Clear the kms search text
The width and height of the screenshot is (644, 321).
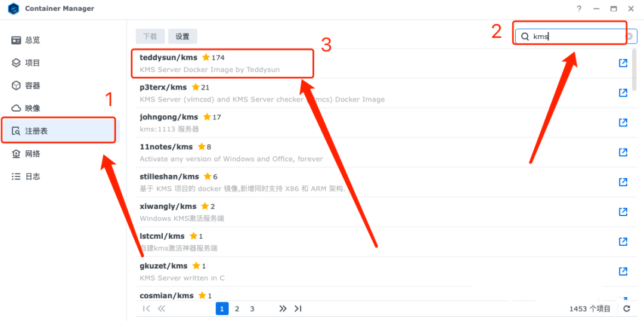click(x=629, y=36)
